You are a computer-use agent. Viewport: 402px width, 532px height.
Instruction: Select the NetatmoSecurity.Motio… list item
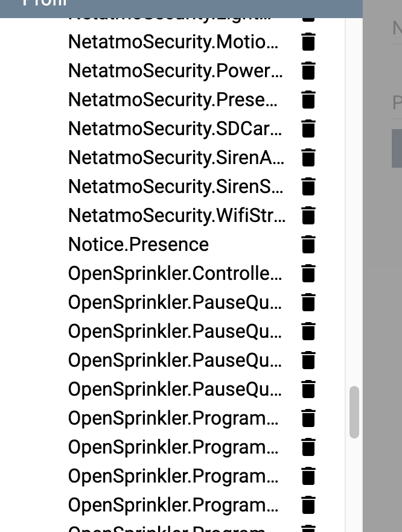174,42
